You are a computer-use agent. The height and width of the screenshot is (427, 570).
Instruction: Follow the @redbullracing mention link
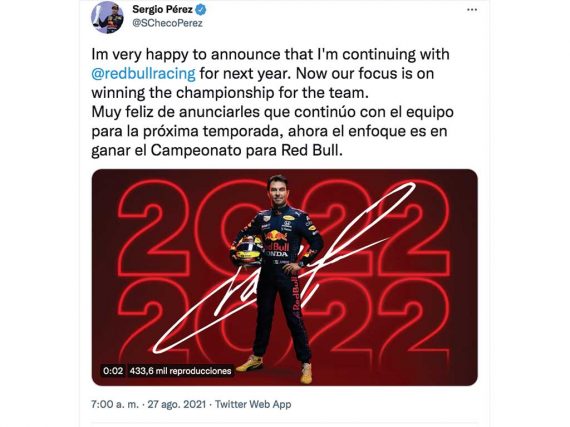(143, 73)
